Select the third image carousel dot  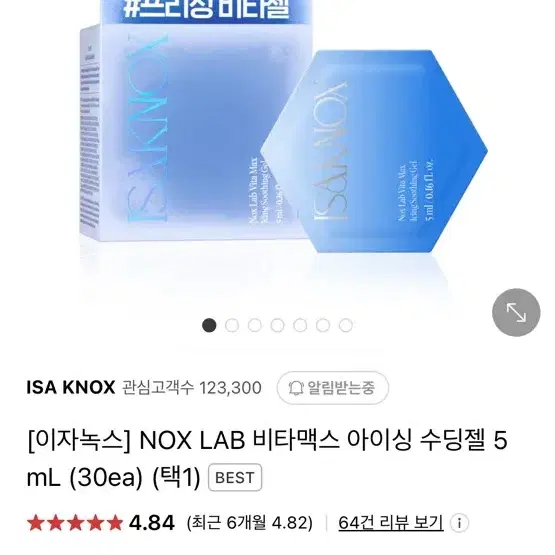click(255, 325)
